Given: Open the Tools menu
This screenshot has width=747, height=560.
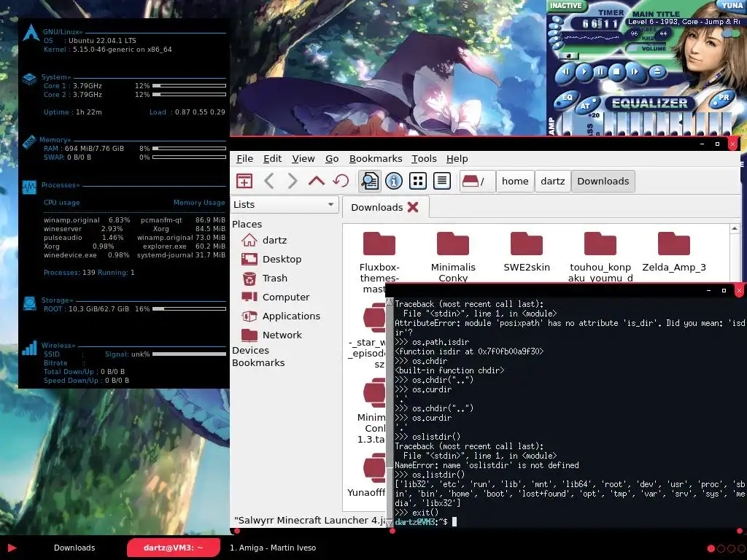Looking at the screenshot, I should coord(424,158).
